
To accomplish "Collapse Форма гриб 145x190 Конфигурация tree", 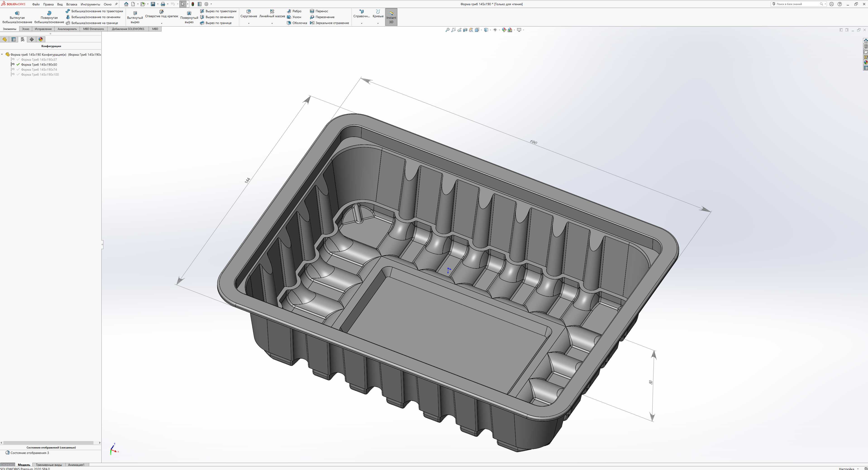I will pos(2,55).
